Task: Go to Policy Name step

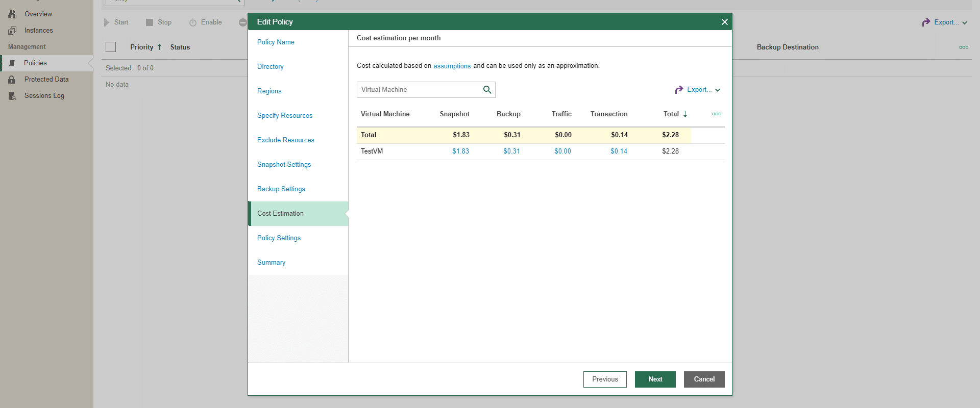Action: click(276, 42)
